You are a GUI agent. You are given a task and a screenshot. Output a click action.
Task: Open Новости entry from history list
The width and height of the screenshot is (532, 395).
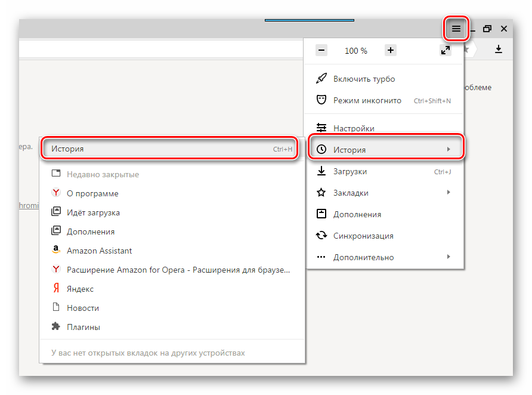click(82, 308)
